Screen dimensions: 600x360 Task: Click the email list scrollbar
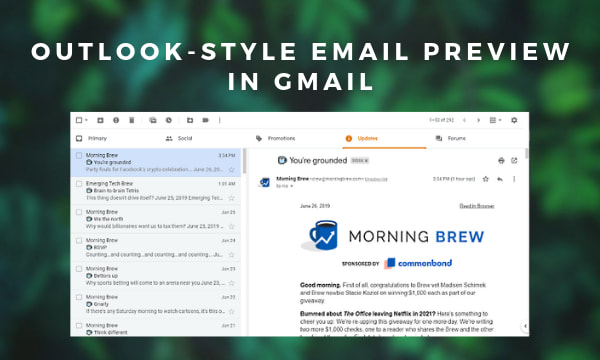pyautogui.click(x=244, y=162)
